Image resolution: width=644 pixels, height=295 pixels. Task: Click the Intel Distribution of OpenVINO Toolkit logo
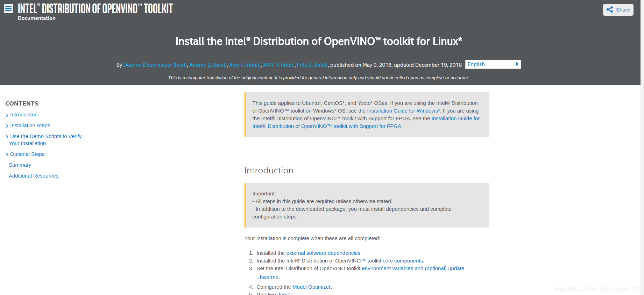(x=95, y=8)
